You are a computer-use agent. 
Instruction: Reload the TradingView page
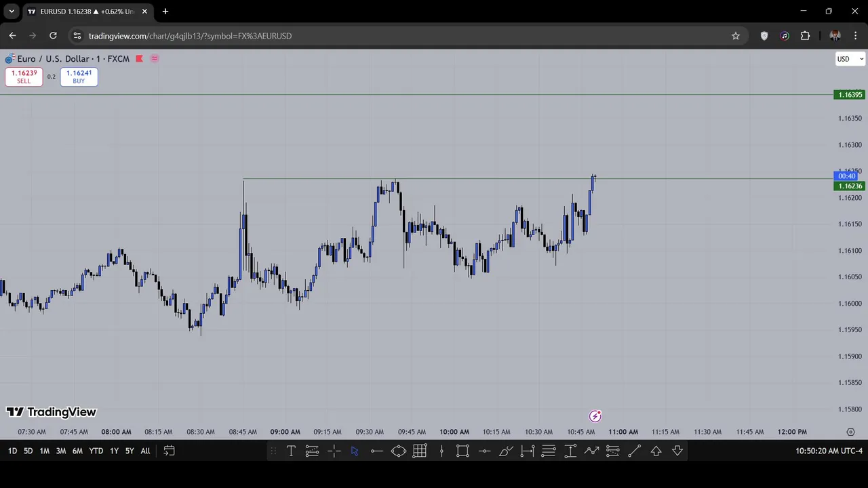(53, 36)
